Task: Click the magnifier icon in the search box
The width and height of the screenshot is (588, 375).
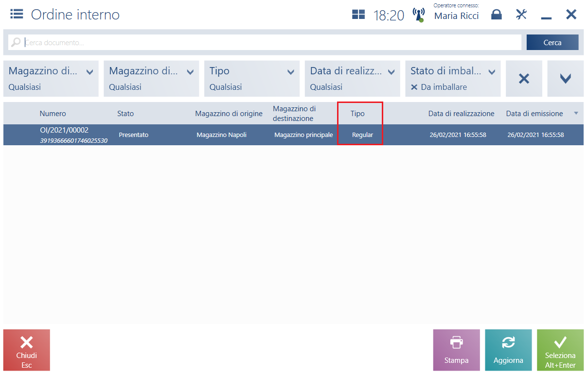Action: pos(16,43)
